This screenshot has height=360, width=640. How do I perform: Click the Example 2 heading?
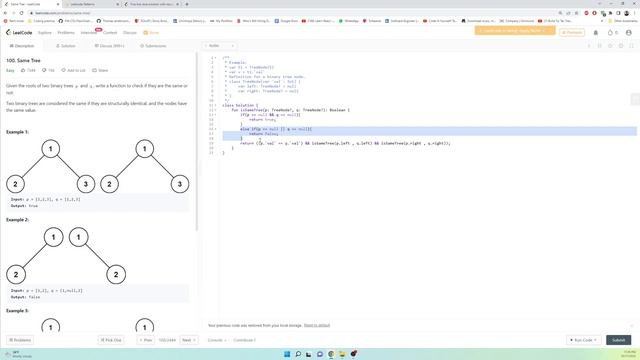(17, 220)
